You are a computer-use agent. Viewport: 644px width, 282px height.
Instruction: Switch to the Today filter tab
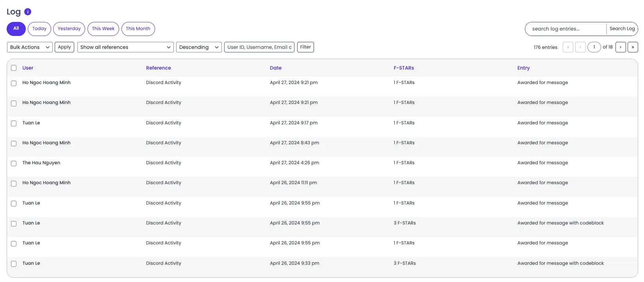(39, 29)
